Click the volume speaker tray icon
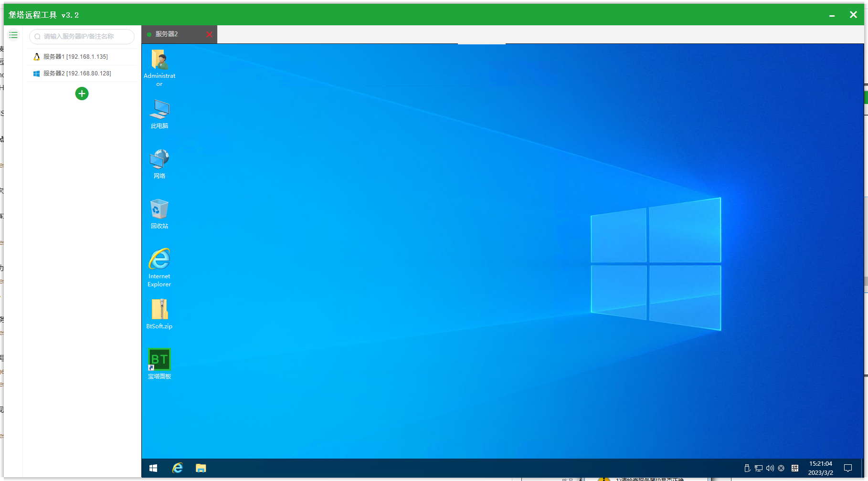This screenshot has height=481, width=868. [770, 468]
